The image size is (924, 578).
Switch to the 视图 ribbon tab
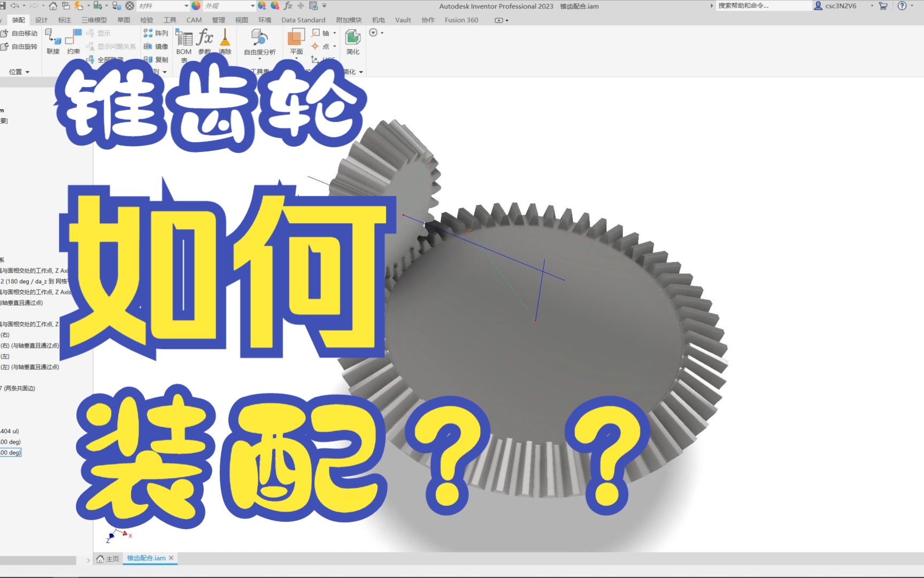coord(242,20)
